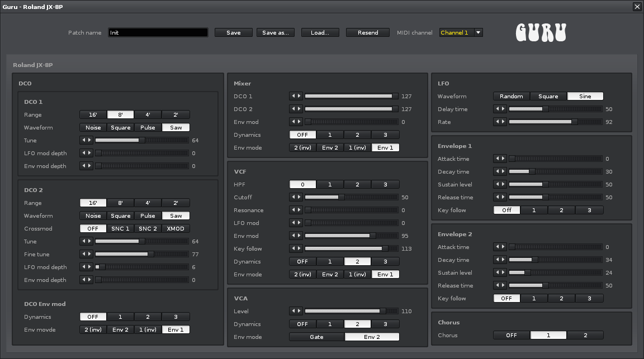Set Envelope 1 Key follow to 2
This screenshot has width=644, height=359.
click(x=561, y=210)
